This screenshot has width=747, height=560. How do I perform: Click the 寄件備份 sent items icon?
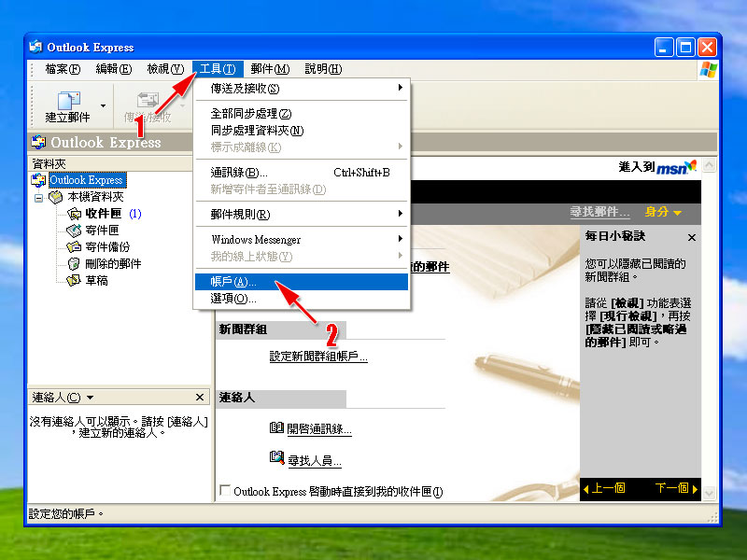pyautogui.click(x=74, y=247)
